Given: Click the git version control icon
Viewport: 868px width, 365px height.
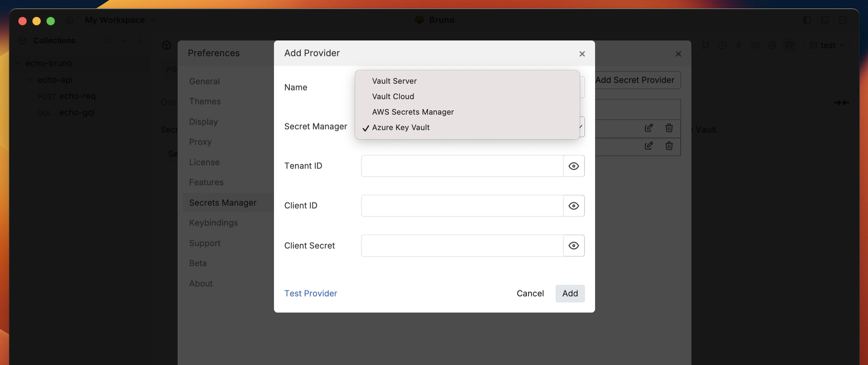Looking at the screenshot, I should (706, 45).
